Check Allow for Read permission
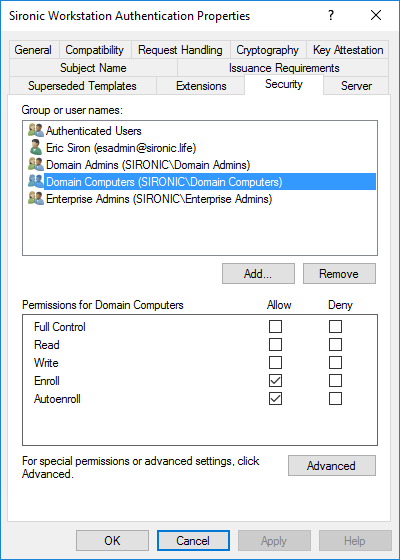 click(275, 345)
